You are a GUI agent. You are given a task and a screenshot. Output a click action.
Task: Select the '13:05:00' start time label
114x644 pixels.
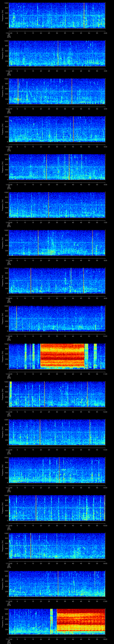tap(9, 184)
